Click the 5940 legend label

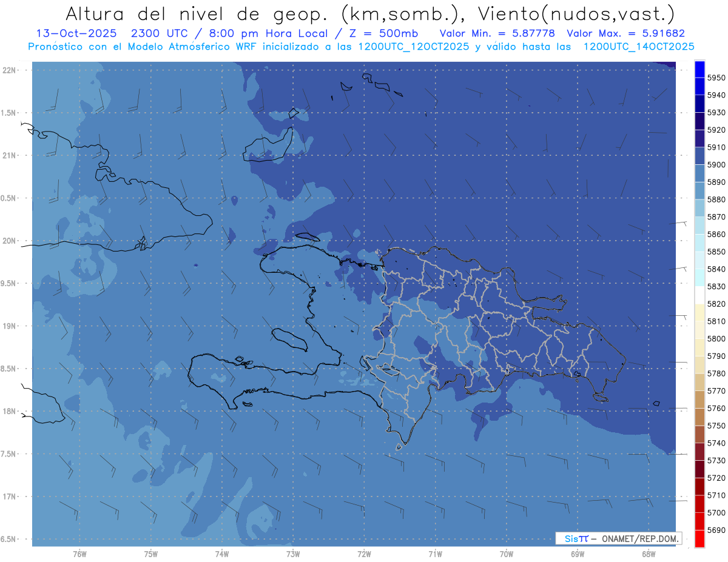point(716,95)
